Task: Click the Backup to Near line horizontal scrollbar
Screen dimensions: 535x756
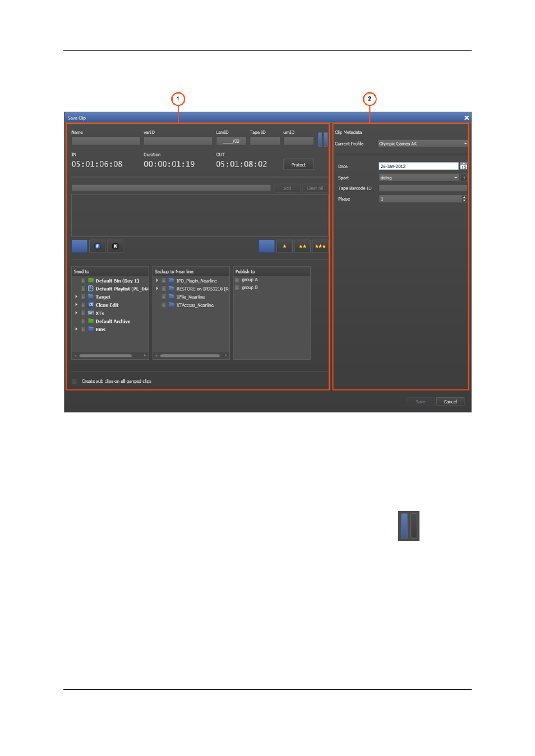Action: click(x=190, y=356)
